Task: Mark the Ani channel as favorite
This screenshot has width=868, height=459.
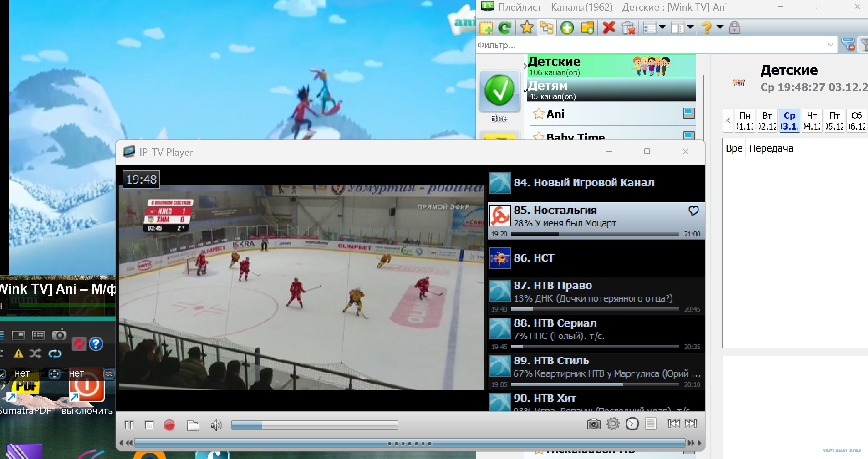Action: coord(538,114)
